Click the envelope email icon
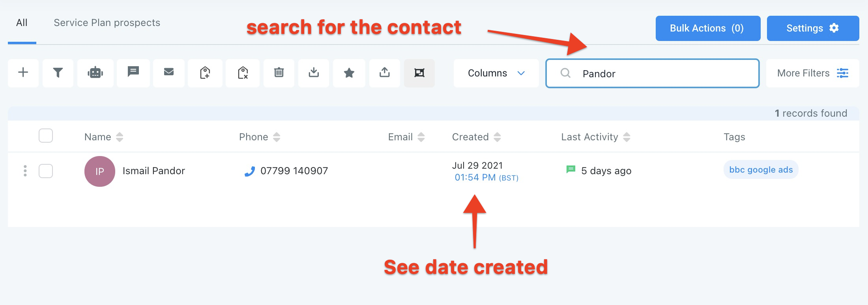This screenshot has height=305, width=868. pyautogui.click(x=169, y=73)
